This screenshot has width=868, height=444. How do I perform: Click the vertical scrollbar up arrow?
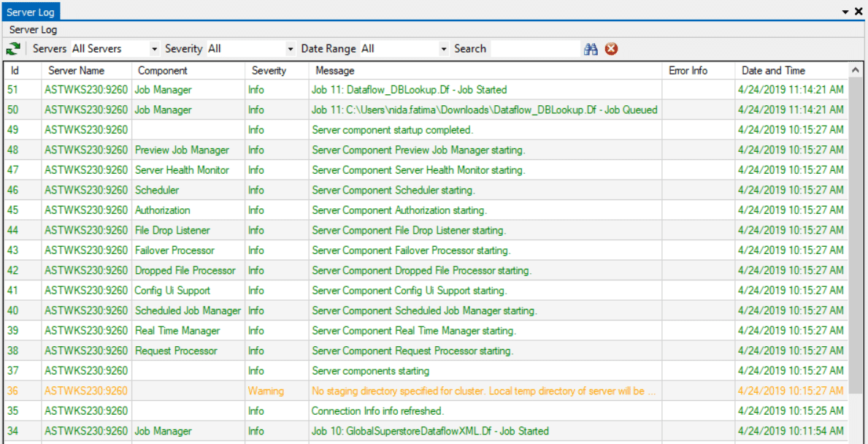(856, 70)
